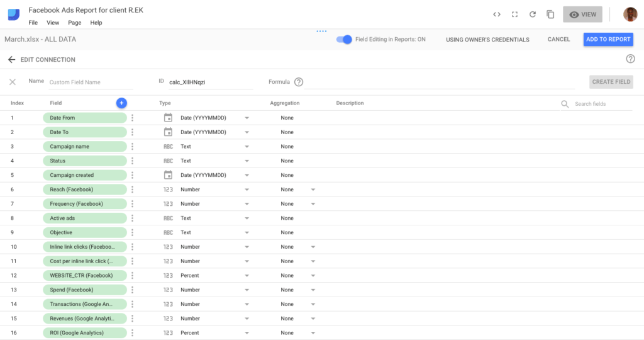Open the three-dot menu for Status
Viewport: 644px width, 340px height.
(x=132, y=161)
